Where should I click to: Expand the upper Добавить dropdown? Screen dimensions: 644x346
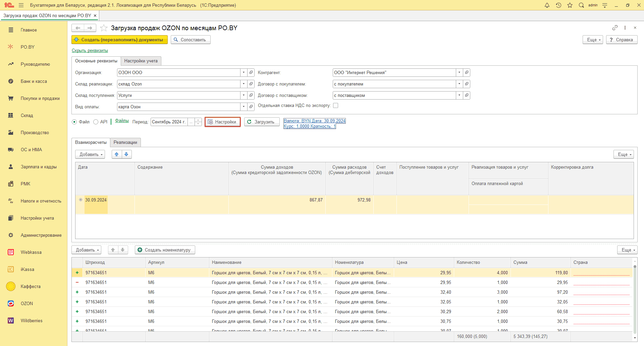[90, 154]
